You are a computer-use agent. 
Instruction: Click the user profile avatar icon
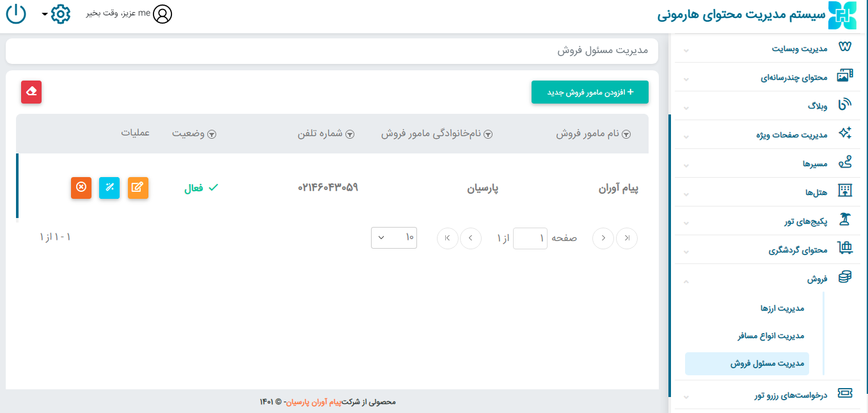pyautogui.click(x=162, y=14)
